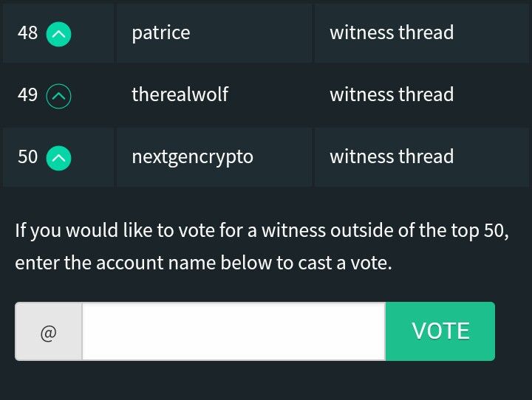Select the rank number 50 label
532x400 pixels.
point(27,157)
